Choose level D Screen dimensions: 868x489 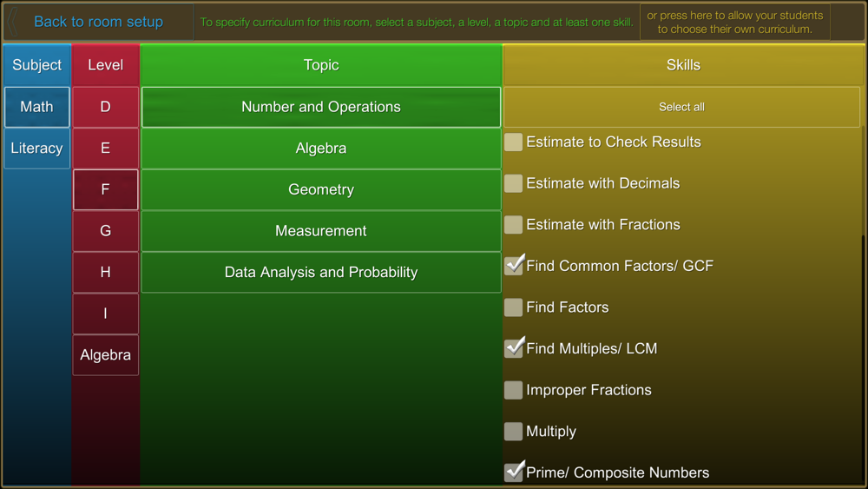[x=105, y=107]
